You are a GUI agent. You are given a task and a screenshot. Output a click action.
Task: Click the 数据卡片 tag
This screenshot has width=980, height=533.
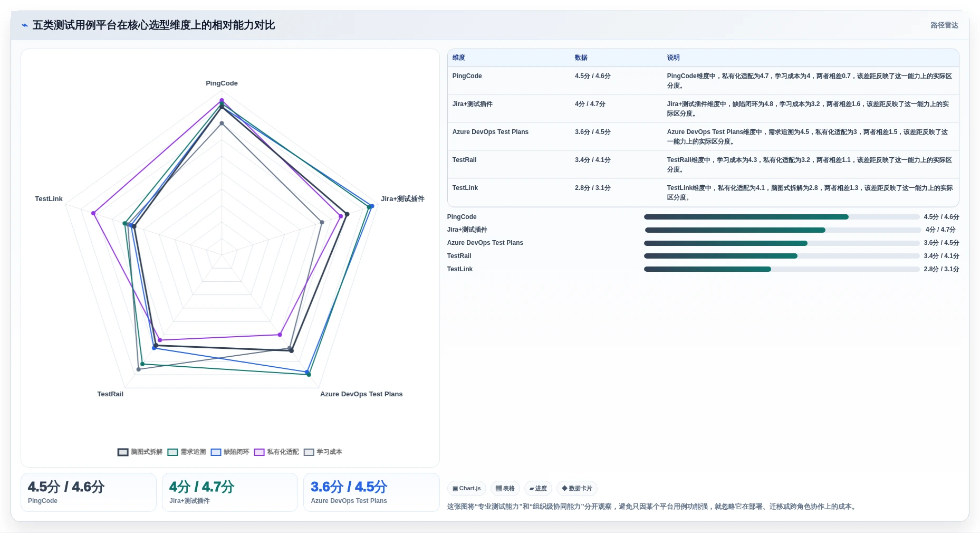(x=577, y=489)
